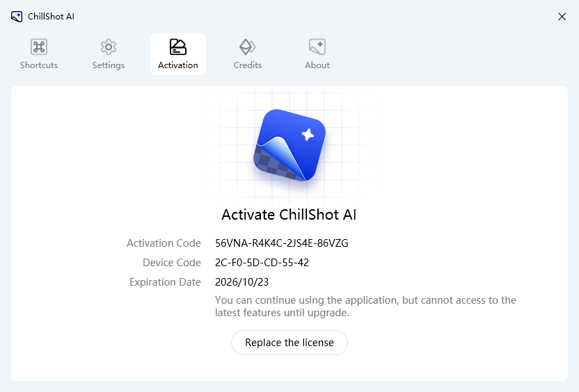Click the Activation Code label

(164, 243)
